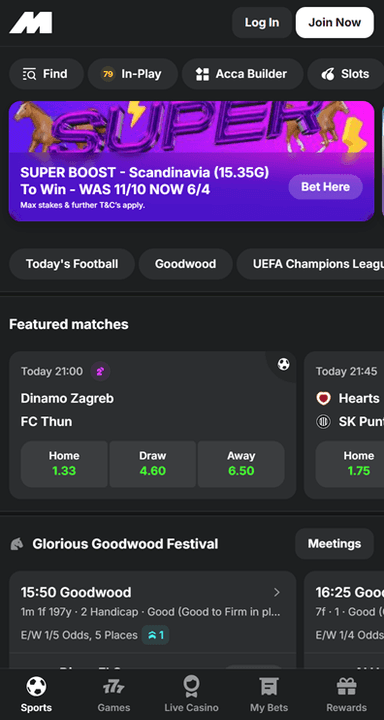
Task: Tap Bet Here on Super Boost banner
Action: (x=325, y=187)
